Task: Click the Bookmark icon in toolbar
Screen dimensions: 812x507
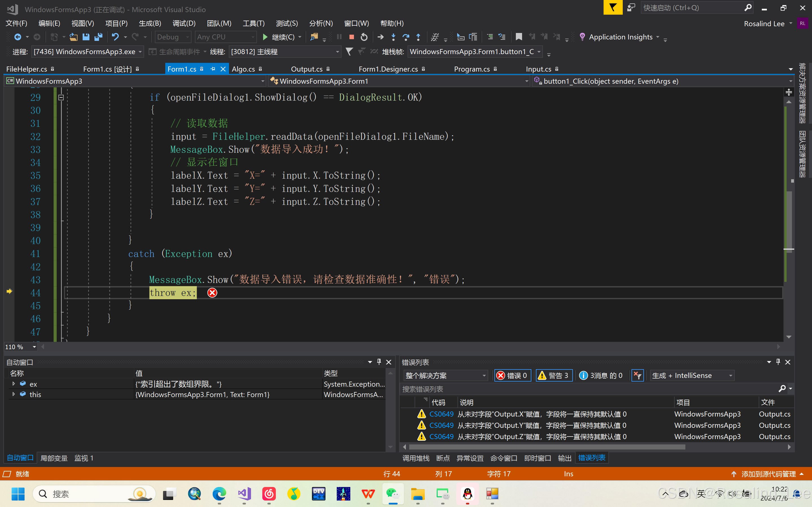Action: [519, 37]
